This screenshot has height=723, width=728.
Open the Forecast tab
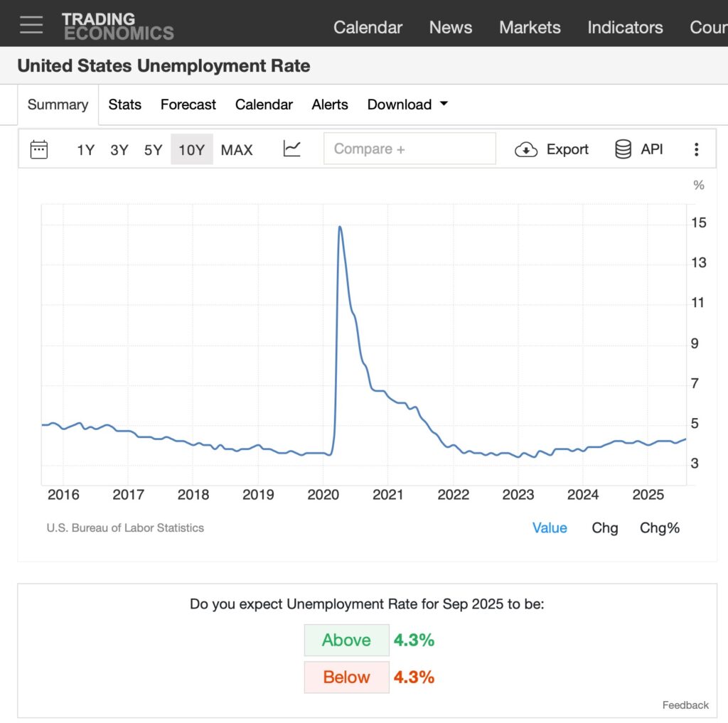coord(188,105)
